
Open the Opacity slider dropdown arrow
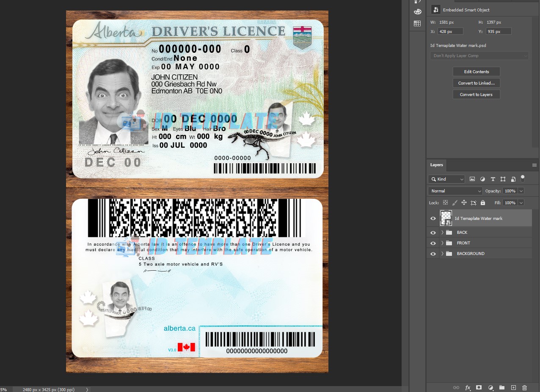point(521,191)
